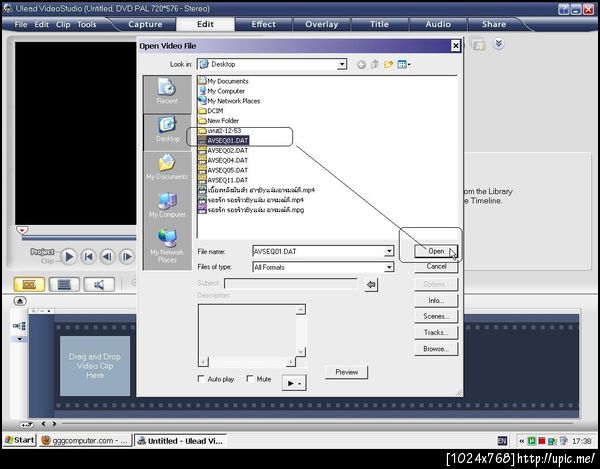Viewport: 600px width, 469px height.
Task: Click the Start button on taskbar
Action: point(20,441)
